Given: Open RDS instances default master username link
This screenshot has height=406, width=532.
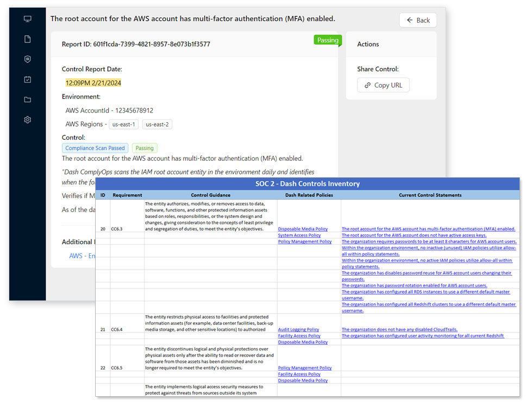Looking at the screenshot, I should click(x=426, y=295).
